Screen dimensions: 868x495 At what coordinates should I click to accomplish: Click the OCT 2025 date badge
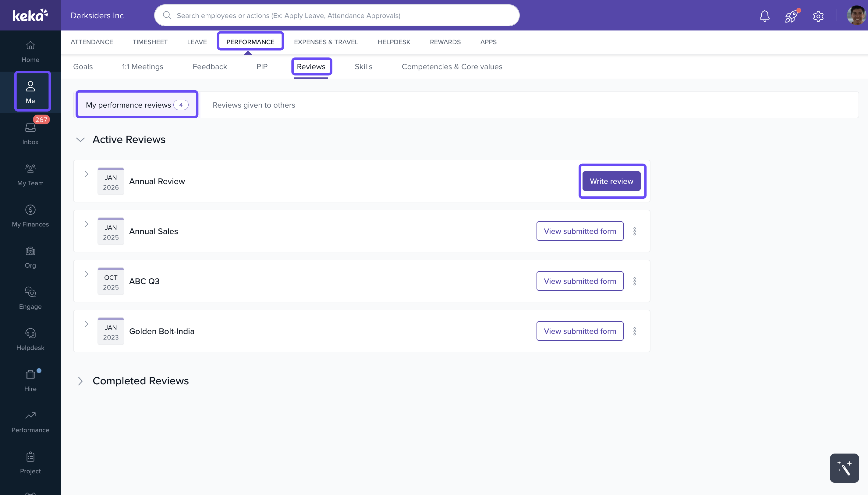point(111,281)
